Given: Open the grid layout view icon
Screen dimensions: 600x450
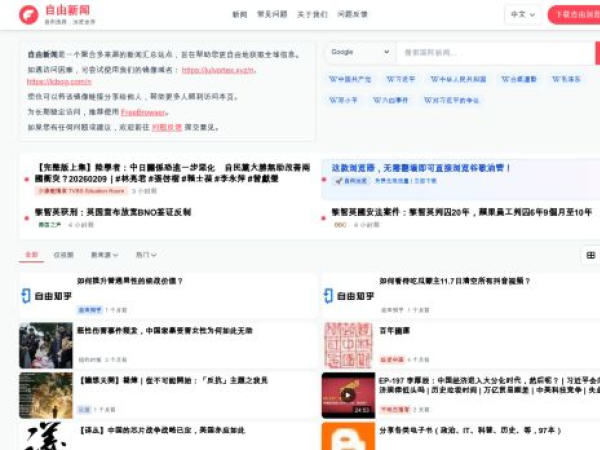Looking at the screenshot, I should (590, 256).
